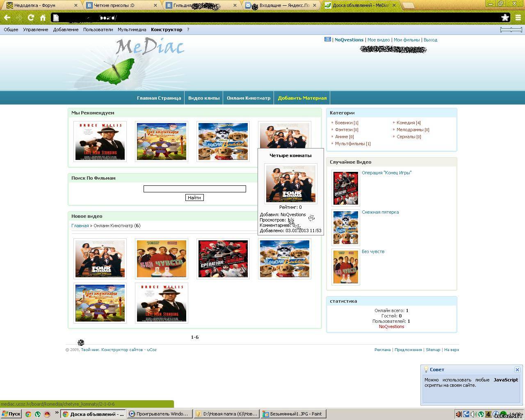Viewport: 525px width, 420px height.
Task: Open the Мультимедиа admin menu
Action: [x=132, y=30]
